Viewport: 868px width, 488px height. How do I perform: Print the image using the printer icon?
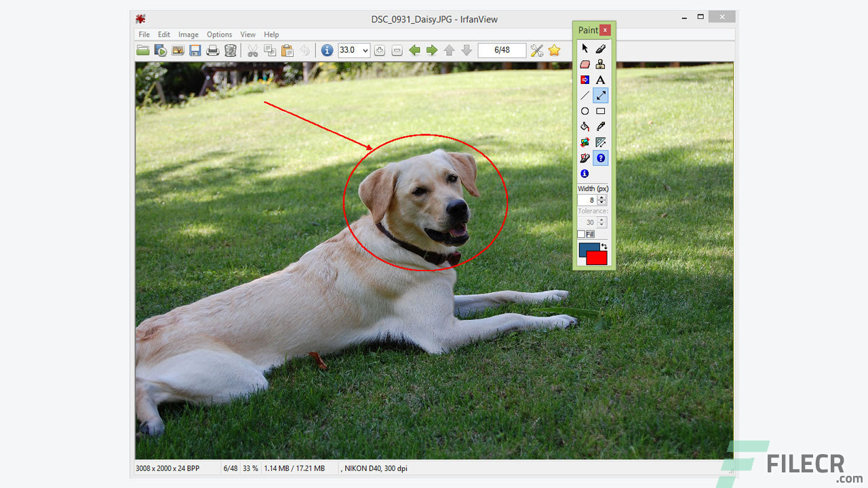pos(213,50)
